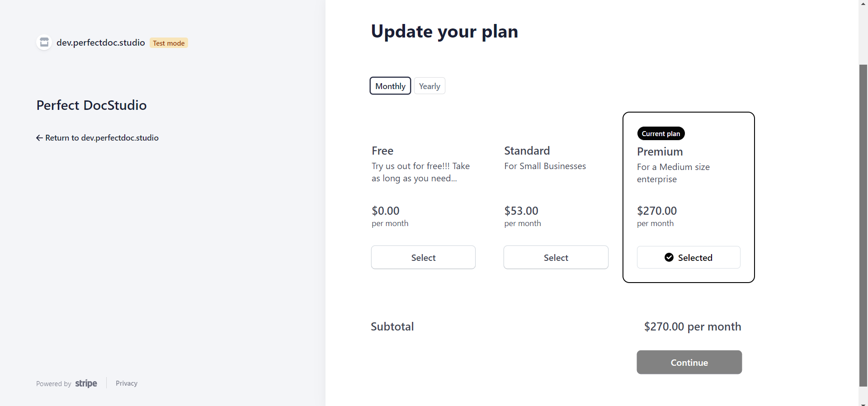Select the Free plan
The image size is (868, 406).
pyautogui.click(x=423, y=257)
